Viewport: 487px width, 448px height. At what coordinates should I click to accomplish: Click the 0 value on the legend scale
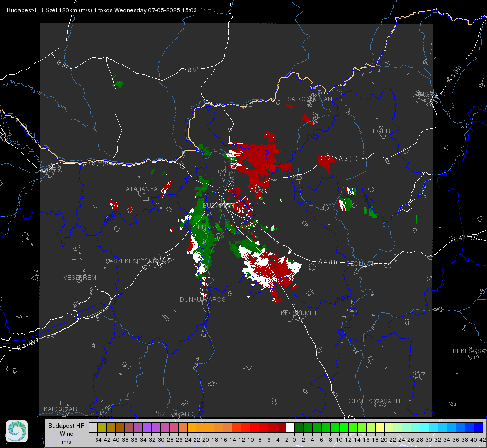[294, 440]
